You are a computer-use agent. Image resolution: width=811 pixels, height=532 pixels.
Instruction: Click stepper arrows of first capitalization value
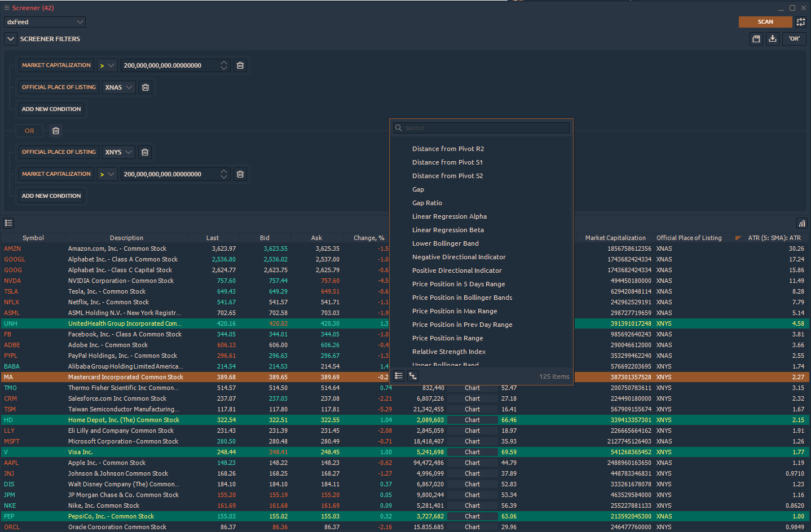click(x=224, y=65)
